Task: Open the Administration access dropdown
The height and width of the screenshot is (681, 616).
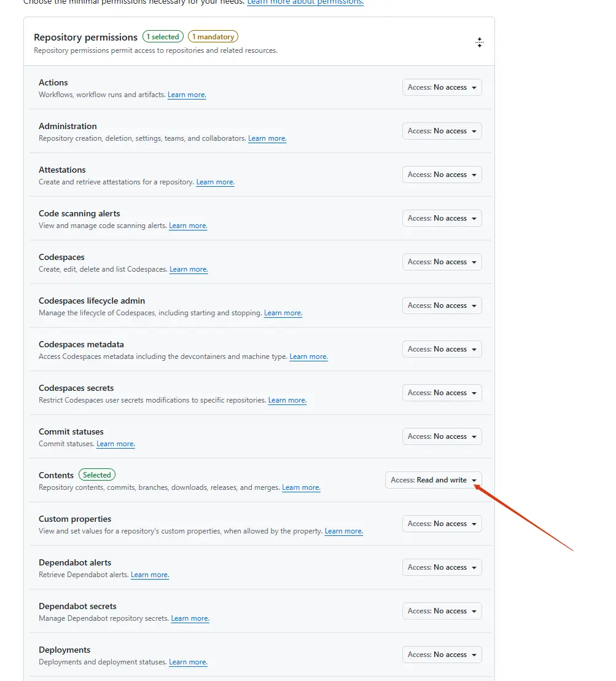Action: click(442, 131)
